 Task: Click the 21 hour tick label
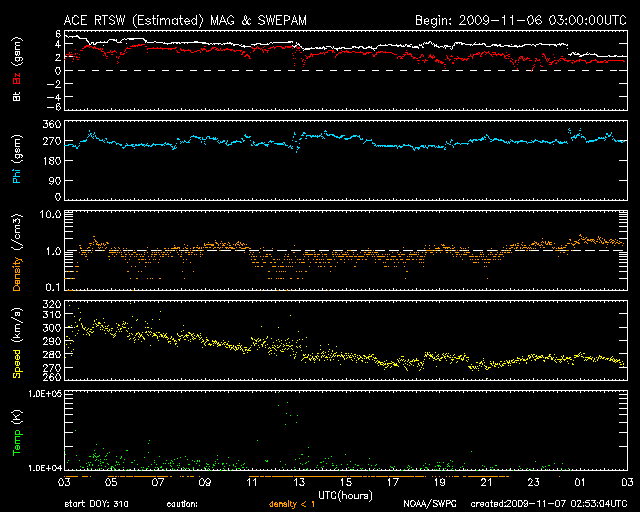pos(486,482)
